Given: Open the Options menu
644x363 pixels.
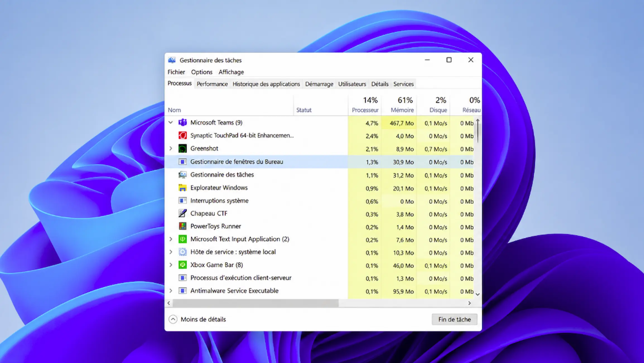Looking at the screenshot, I should click(202, 72).
